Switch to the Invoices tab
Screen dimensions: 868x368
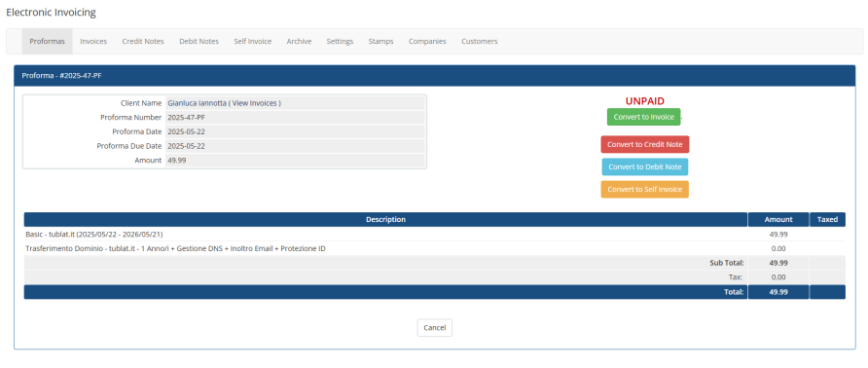pos(93,42)
